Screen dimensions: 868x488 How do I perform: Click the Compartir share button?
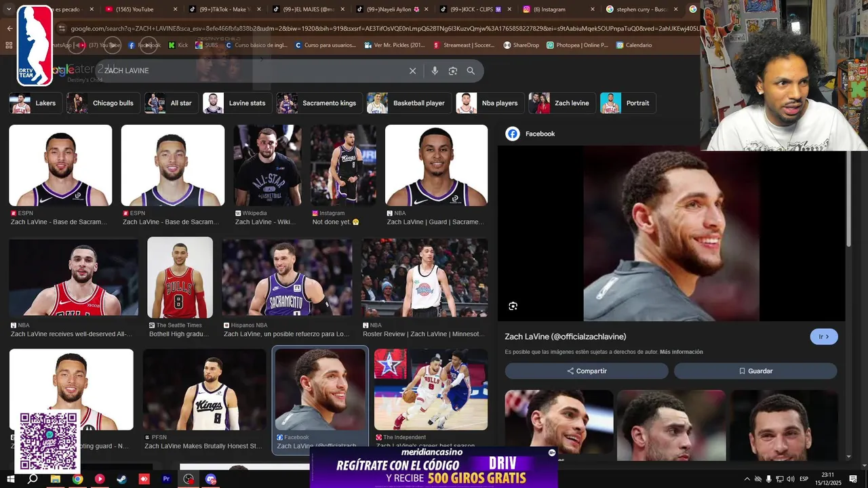pyautogui.click(x=587, y=371)
